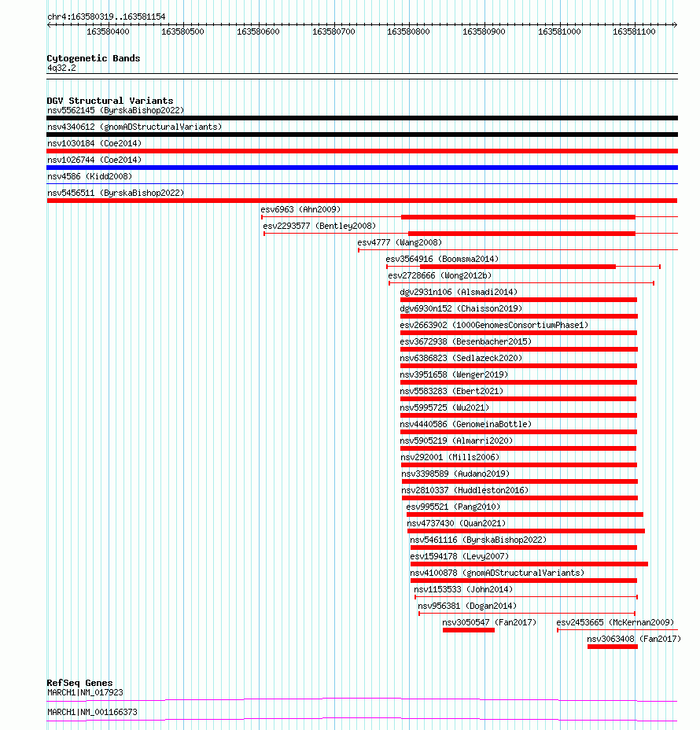Click ruler position 163580700
The image size is (700, 730).
click(333, 31)
